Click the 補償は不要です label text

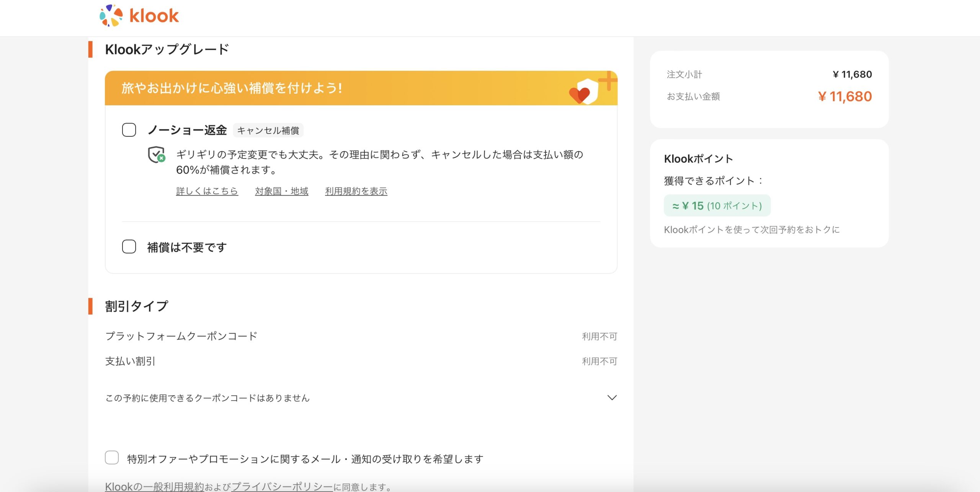187,247
